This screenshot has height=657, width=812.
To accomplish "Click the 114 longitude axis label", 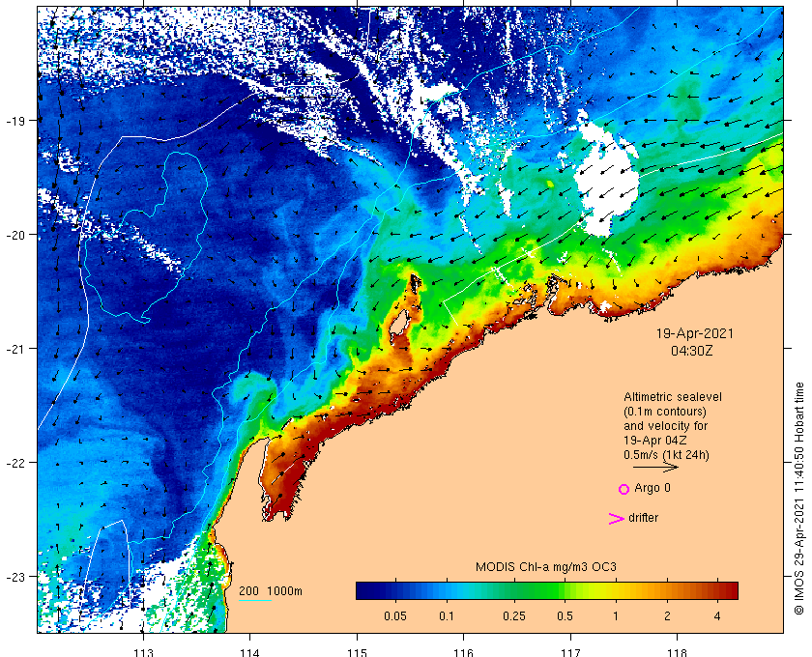I will [249, 652].
